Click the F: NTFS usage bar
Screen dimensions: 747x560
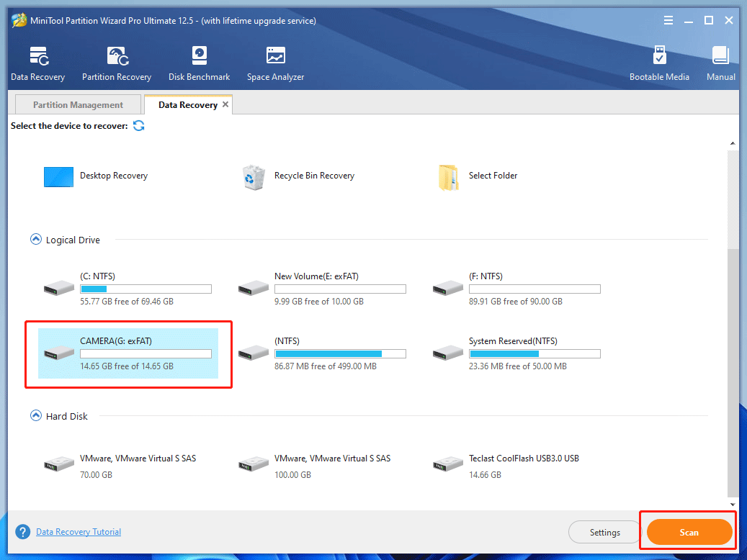pyautogui.click(x=534, y=289)
